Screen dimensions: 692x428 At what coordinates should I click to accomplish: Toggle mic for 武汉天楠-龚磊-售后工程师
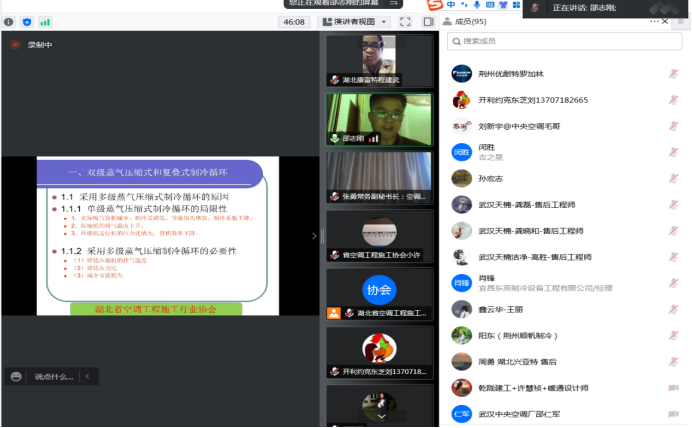[673, 205]
